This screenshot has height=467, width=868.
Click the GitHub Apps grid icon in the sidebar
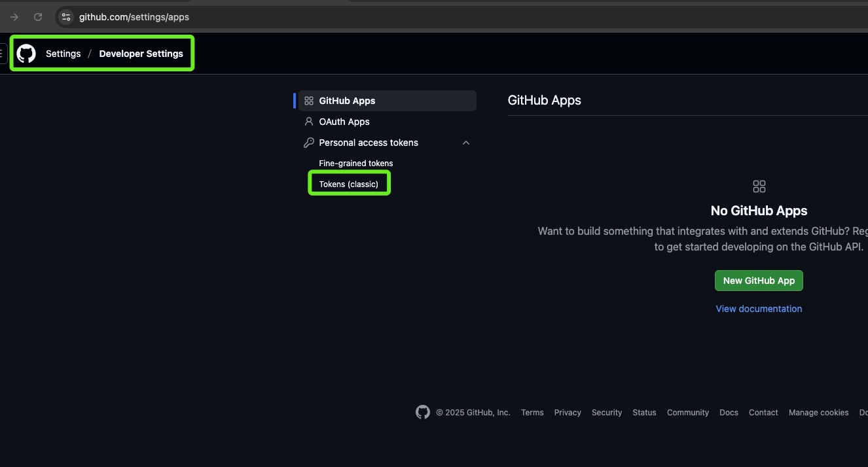[309, 101]
